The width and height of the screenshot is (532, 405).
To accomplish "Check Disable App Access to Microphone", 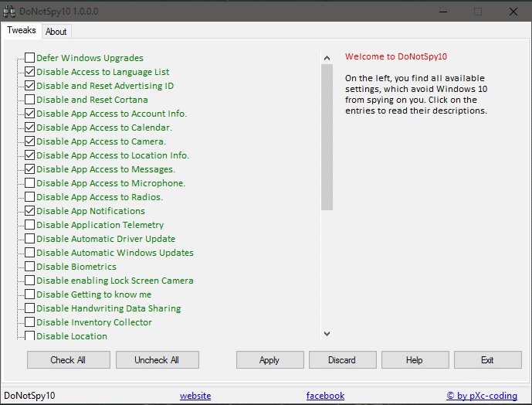I will (x=30, y=183).
